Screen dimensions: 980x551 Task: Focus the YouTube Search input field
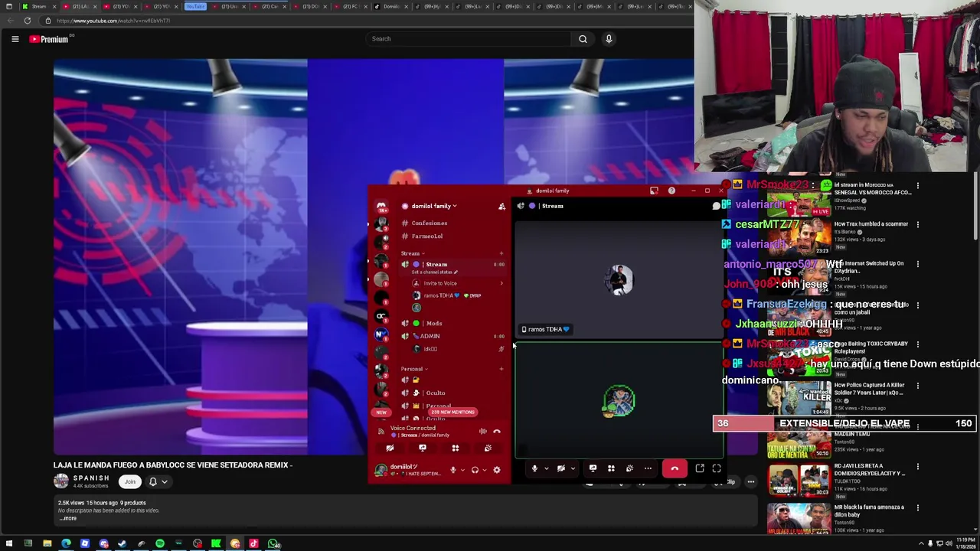[469, 39]
